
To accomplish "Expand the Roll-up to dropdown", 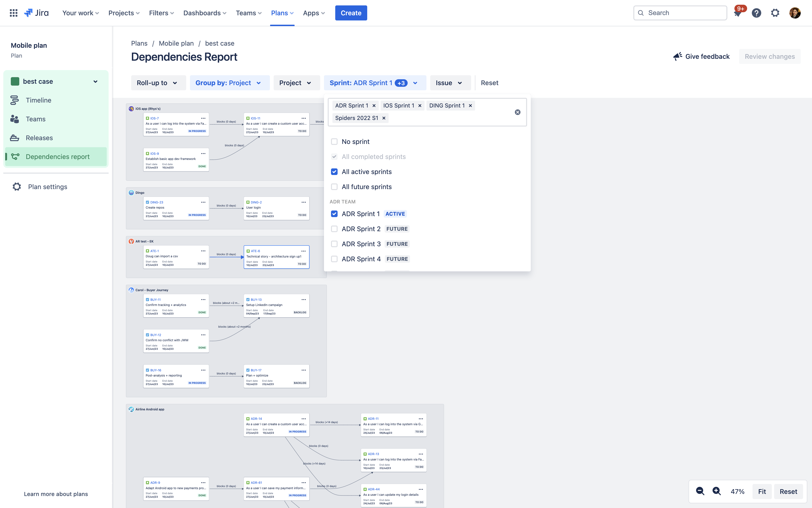I will pos(158,83).
